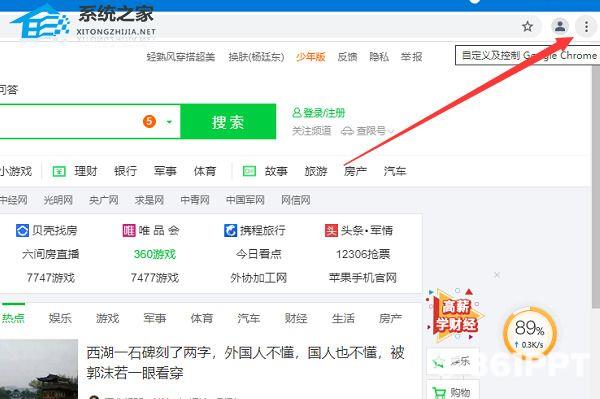
Task: Click the 携程旅行 site icon
Action: pos(230,231)
